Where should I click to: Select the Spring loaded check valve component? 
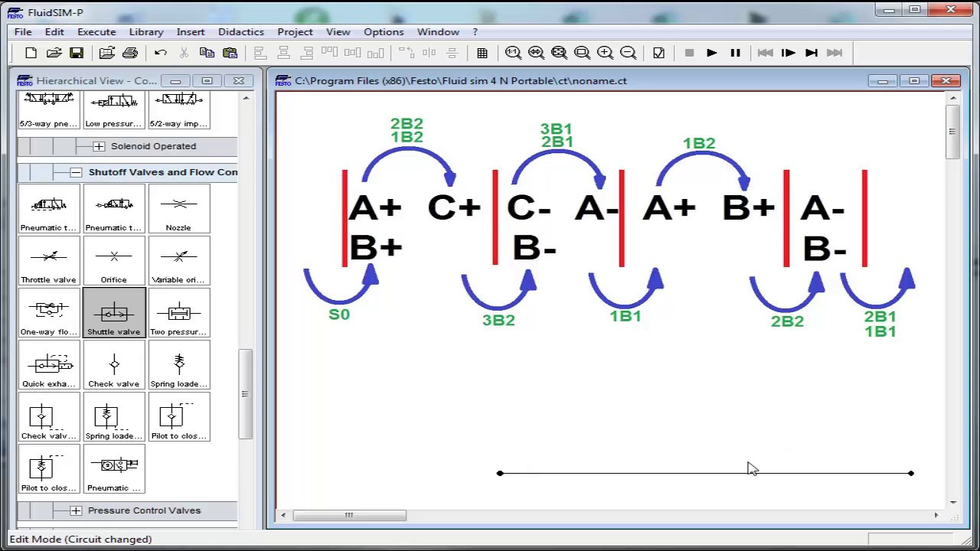point(178,365)
